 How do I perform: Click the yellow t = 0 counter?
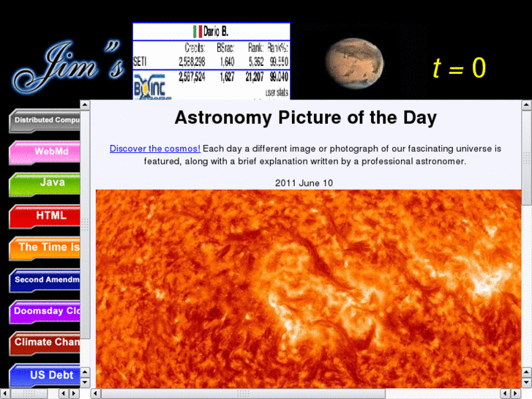(459, 68)
